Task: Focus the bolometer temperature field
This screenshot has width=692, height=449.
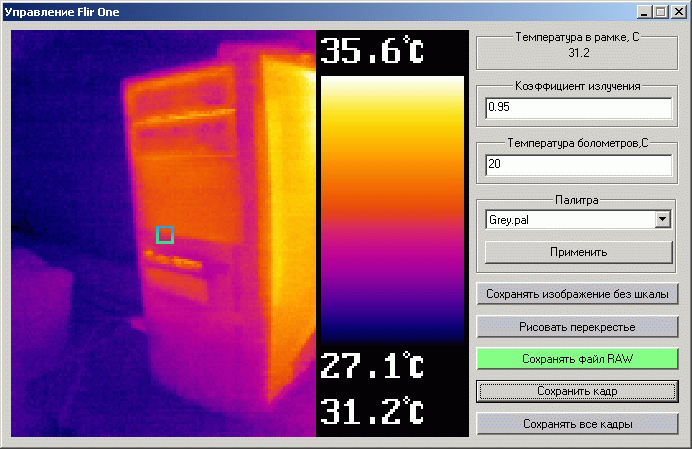Action: coord(577,165)
